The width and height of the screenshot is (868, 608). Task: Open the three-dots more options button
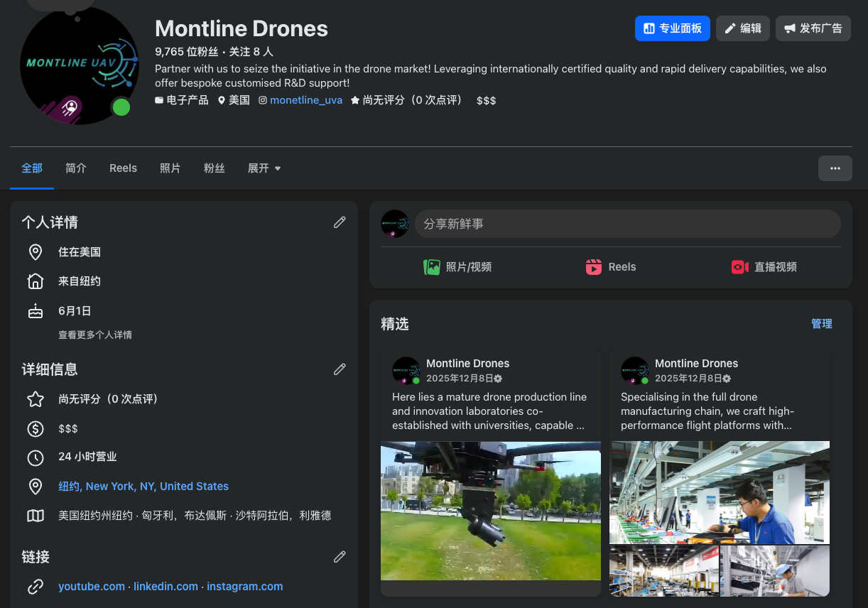[x=835, y=168]
